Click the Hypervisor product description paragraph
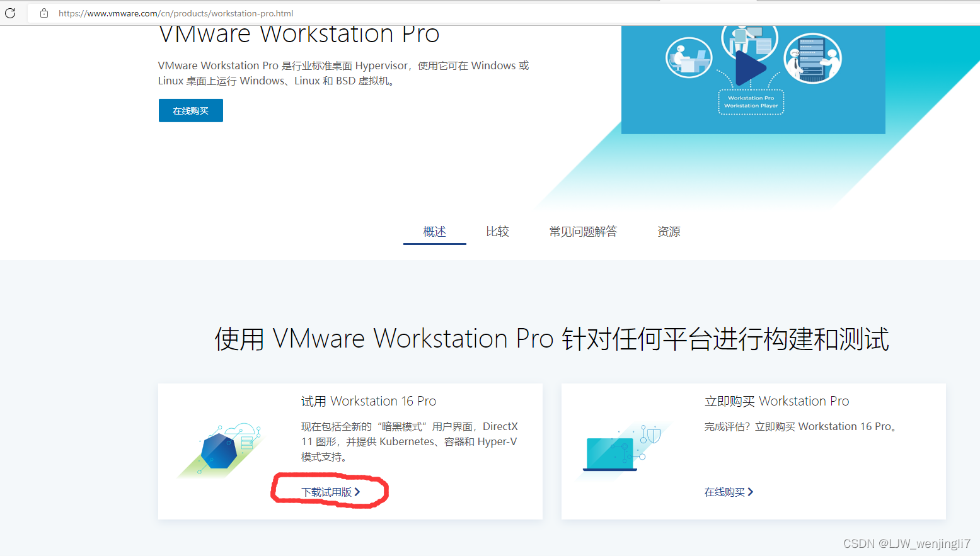The image size is (980, 556). pyautogui.click(x=343, y=73)
